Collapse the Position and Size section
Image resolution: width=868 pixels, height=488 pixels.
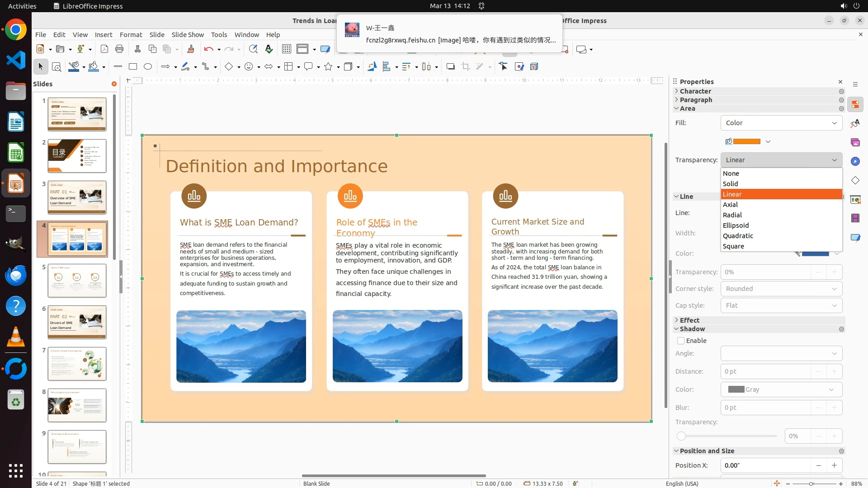click(707, 451)
